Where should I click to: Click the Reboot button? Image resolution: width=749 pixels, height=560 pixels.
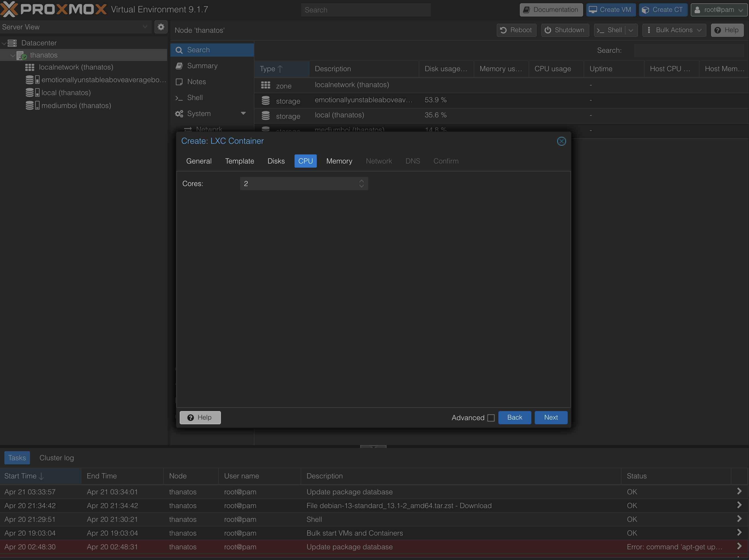pyautogui.click(x=516, y=30)
